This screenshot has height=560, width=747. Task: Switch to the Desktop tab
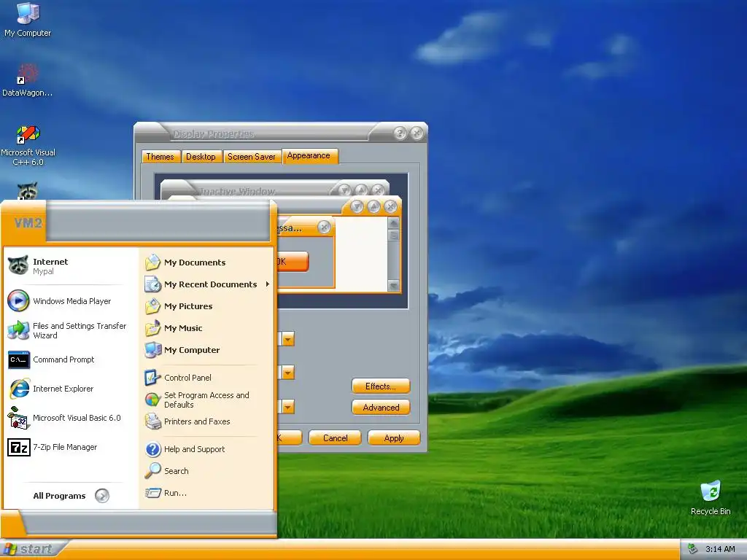pyautogui.click(x=201, y=157)
